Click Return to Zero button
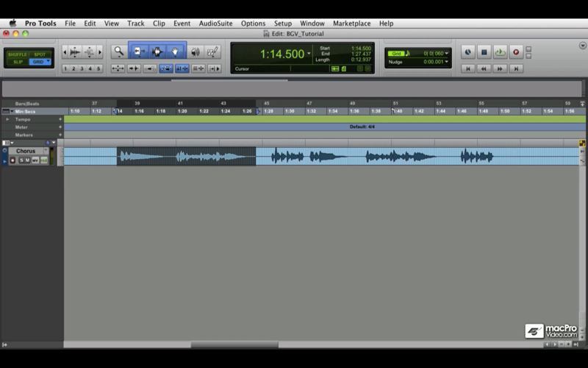The height and width of the screenshot is (368, 588). point(467,68)
